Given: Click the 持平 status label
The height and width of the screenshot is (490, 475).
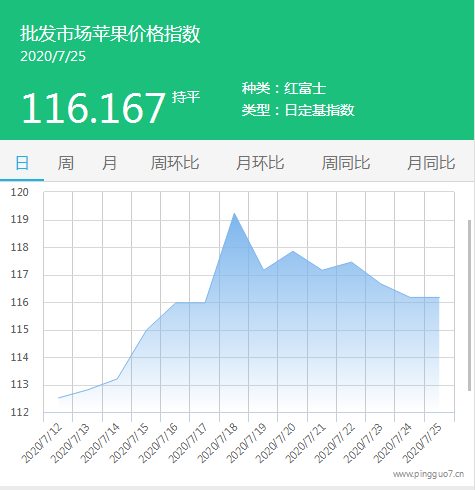Looking at the screenshot, I should tap(186, 97).
